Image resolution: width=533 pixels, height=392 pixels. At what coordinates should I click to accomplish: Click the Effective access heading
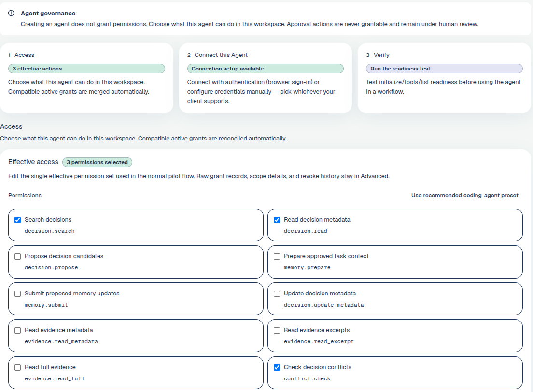click(33, 162)
